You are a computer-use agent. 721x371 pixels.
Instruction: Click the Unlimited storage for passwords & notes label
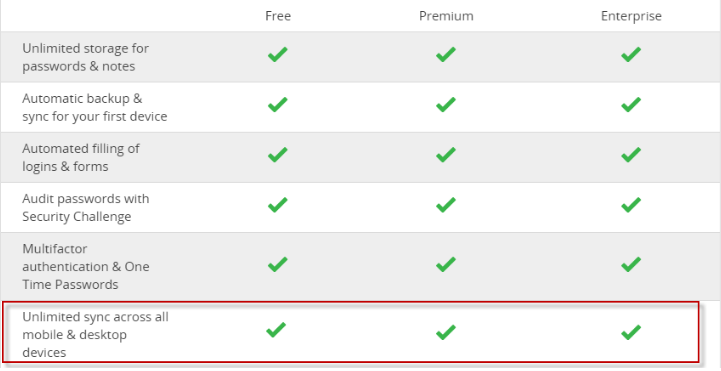click(86, 57)
